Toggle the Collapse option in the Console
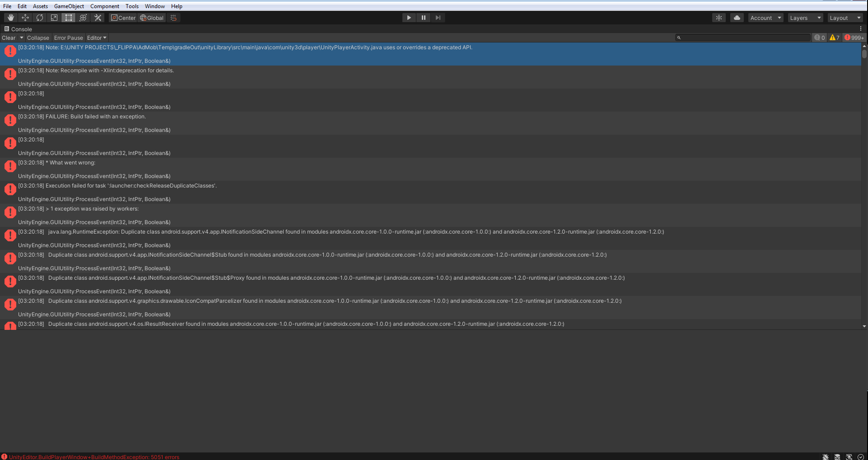 (38, 38)
